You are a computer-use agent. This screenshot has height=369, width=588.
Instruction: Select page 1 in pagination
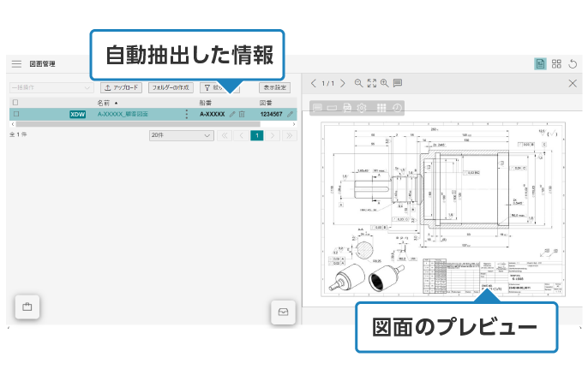257,135
